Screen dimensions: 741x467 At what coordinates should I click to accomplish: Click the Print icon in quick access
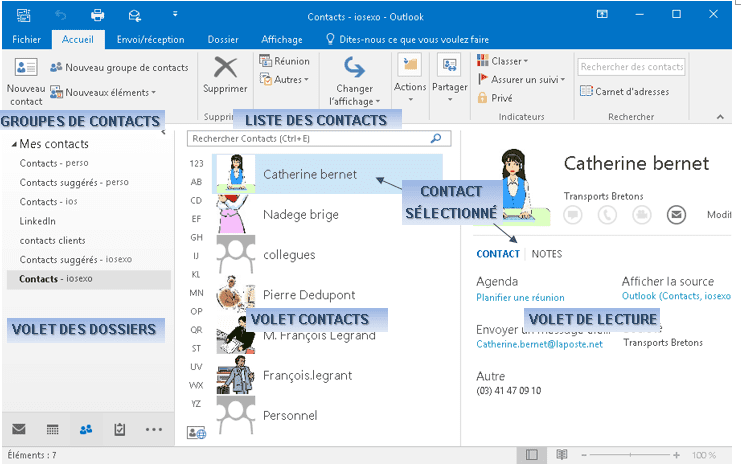click(97, 16)
